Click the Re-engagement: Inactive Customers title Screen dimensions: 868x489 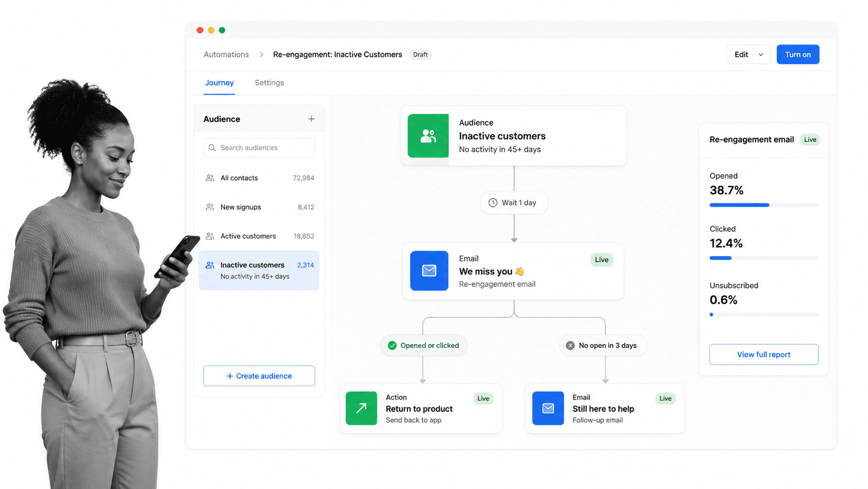[337, 55]
